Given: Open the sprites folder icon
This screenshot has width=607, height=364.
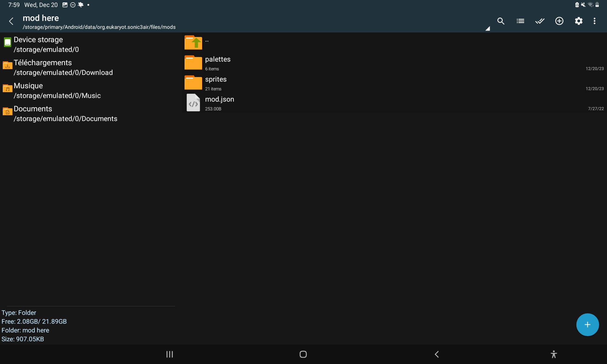Looking at the screenshot, I should (x=193, y=83).
